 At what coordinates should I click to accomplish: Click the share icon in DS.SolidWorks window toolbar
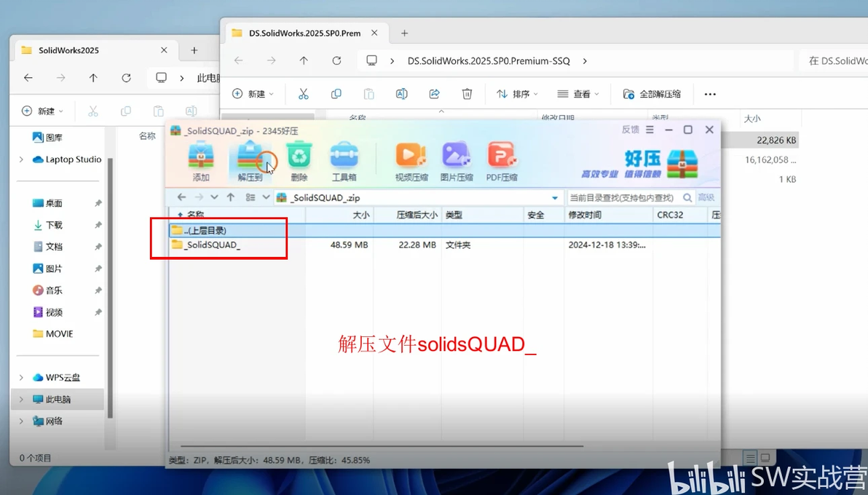435,94
